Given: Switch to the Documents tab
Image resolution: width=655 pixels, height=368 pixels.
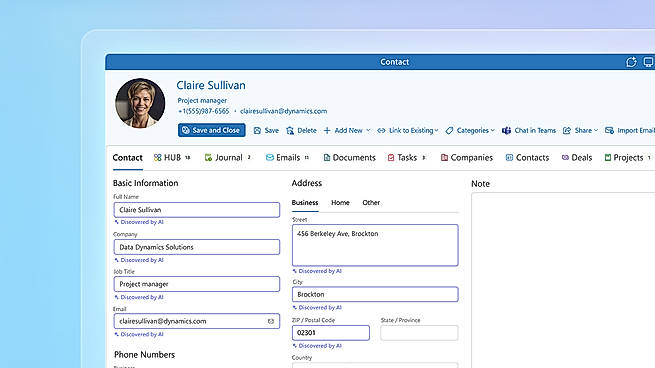Looking at the screenshot, I should point(349,157).
